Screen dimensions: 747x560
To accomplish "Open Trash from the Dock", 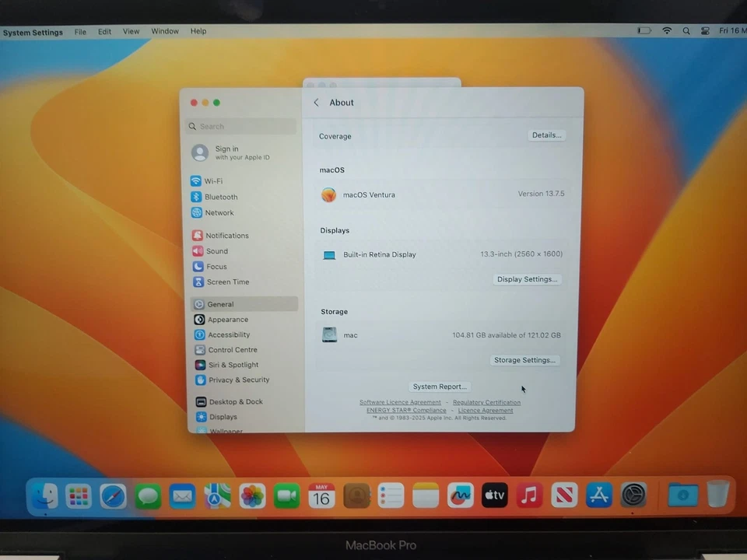I will 718,495.
